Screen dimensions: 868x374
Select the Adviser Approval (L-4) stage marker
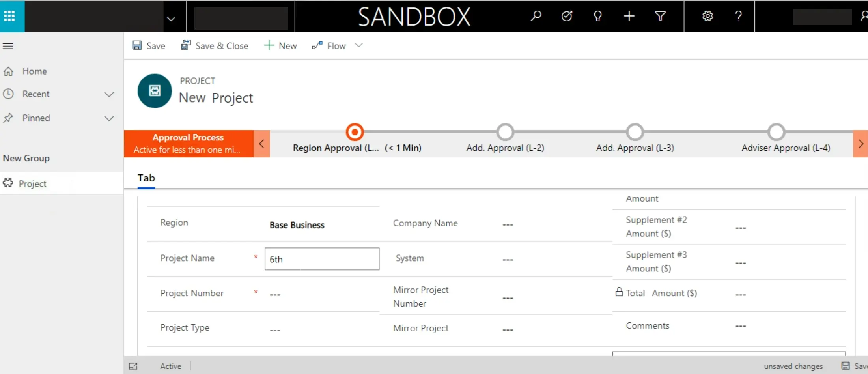click(776, 133)
